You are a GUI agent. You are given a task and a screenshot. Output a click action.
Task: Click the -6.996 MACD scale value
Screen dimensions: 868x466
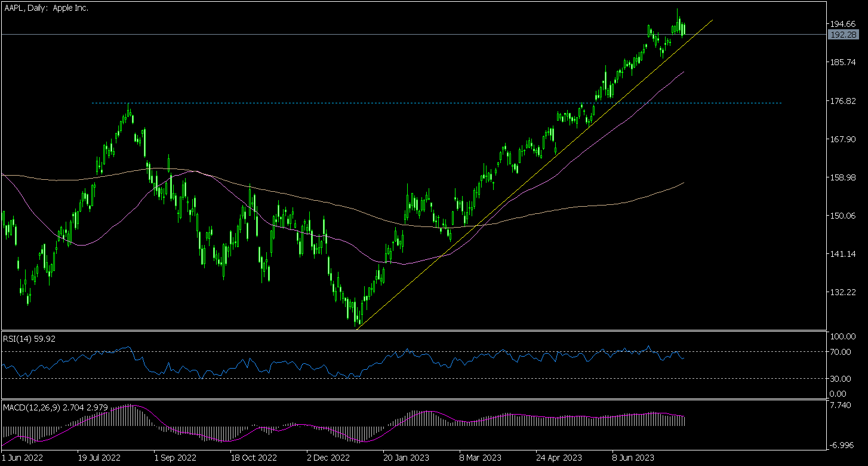click(x=843, y=446)
